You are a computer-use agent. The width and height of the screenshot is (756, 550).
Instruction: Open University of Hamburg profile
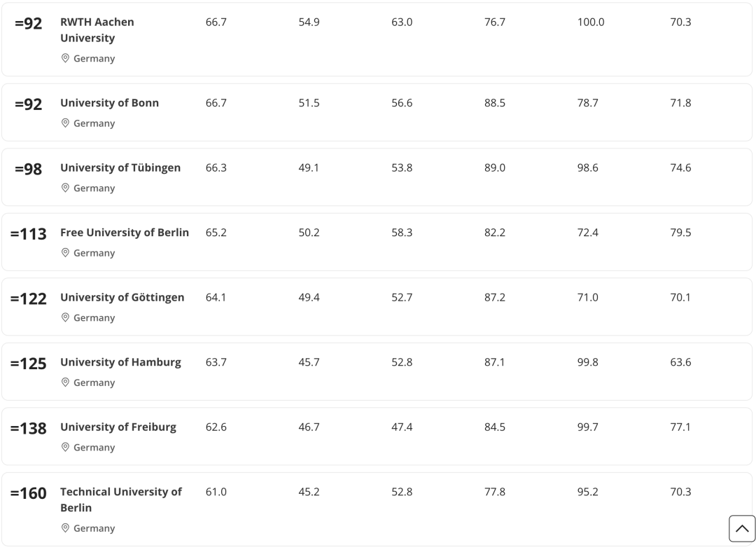(120, 362)
